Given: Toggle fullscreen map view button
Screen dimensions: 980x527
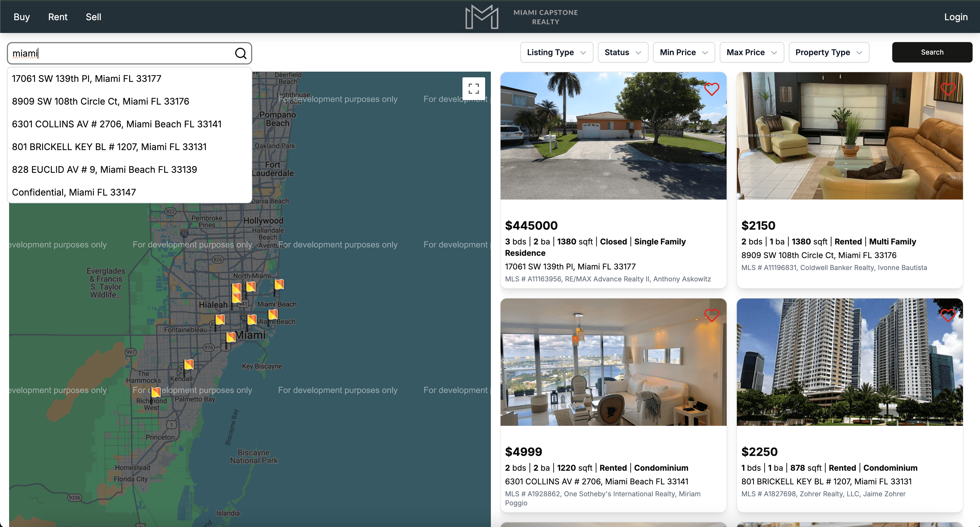Looking at the screenshot, I should 473,89.
